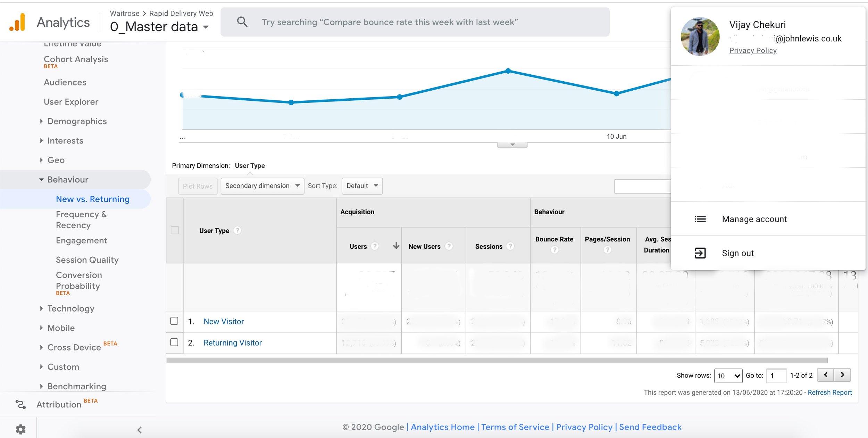Open the Sort Type Default dropdown
Image resolution: width=868 pixels, height=438 pixels.
pos(362,186)
